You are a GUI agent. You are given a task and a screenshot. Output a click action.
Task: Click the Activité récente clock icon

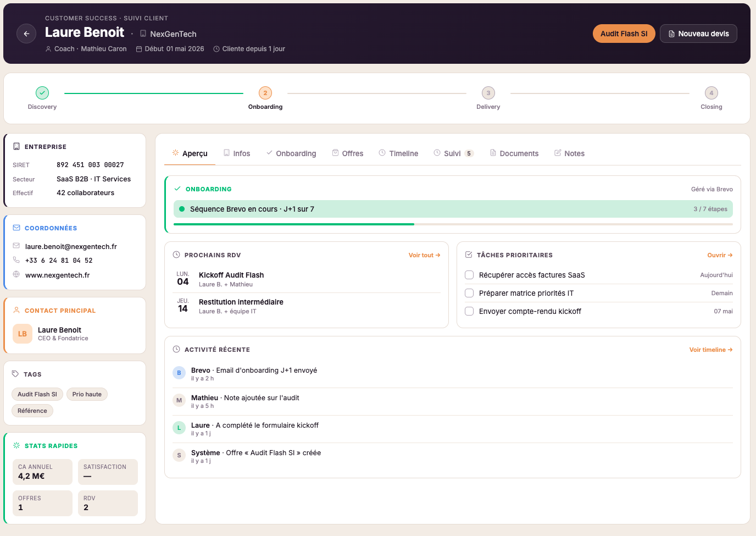pos(176,349)
